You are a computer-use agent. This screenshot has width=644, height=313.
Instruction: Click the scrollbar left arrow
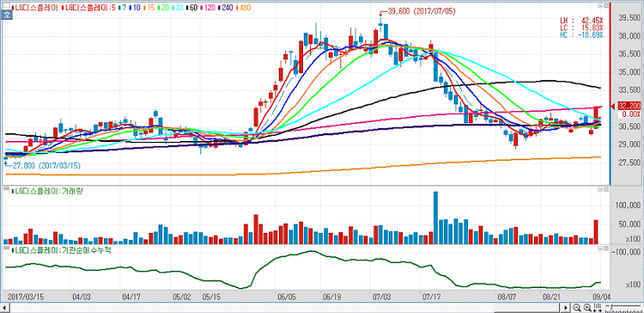click(5, 308)
